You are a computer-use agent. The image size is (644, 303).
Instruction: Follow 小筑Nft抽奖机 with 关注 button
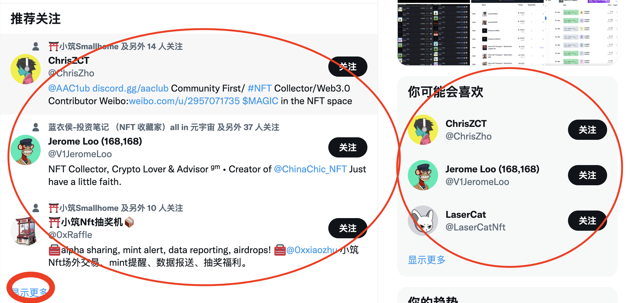click(348, 228)
